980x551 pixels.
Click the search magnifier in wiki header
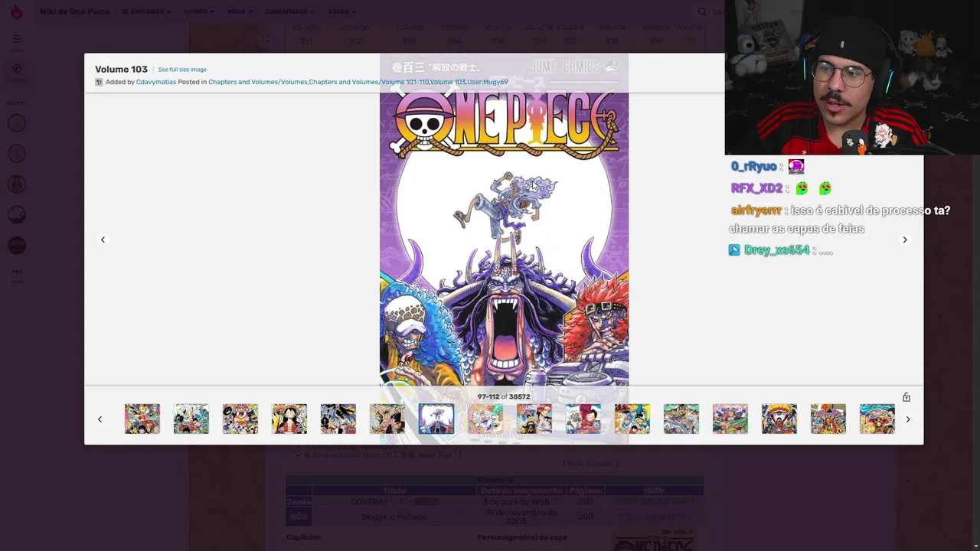click(x=702, y=11)
